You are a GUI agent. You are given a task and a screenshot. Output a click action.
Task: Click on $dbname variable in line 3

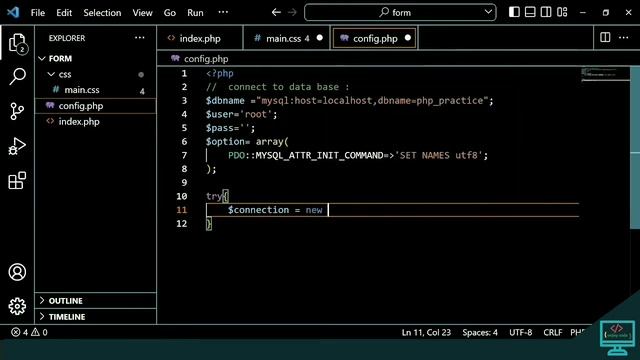tap(225, 100)
